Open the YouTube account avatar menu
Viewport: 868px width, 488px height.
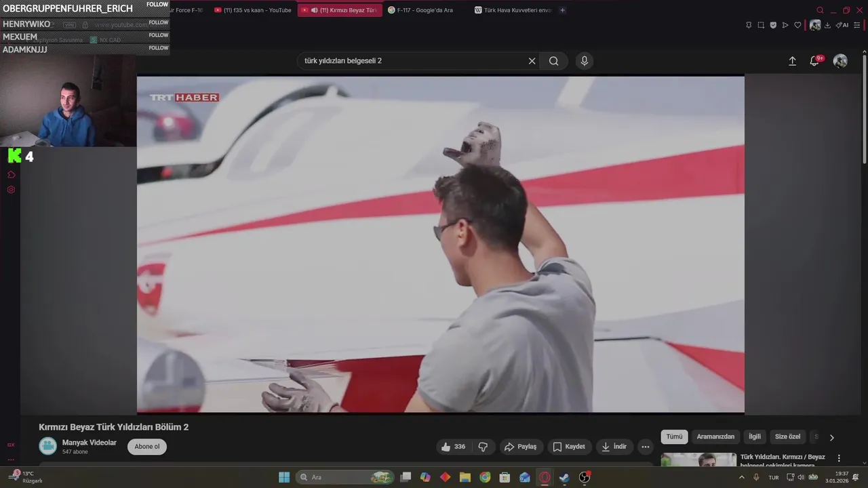click(840, 61)
